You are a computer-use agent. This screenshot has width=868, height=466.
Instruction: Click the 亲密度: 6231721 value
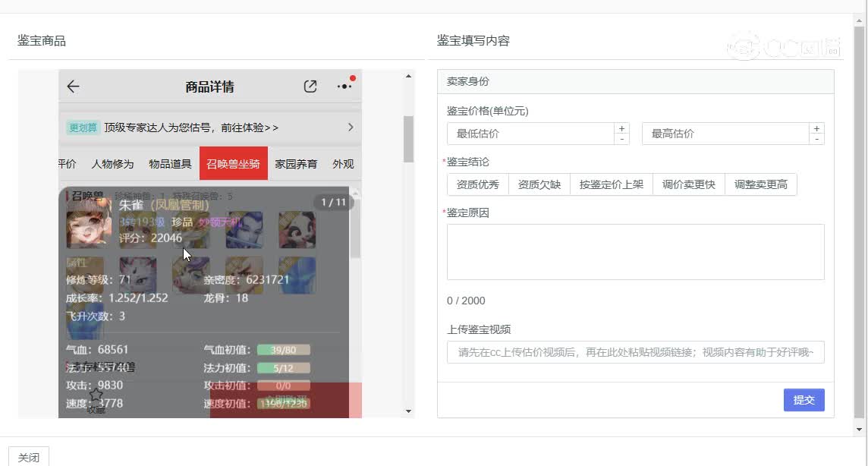coord(247,279)
